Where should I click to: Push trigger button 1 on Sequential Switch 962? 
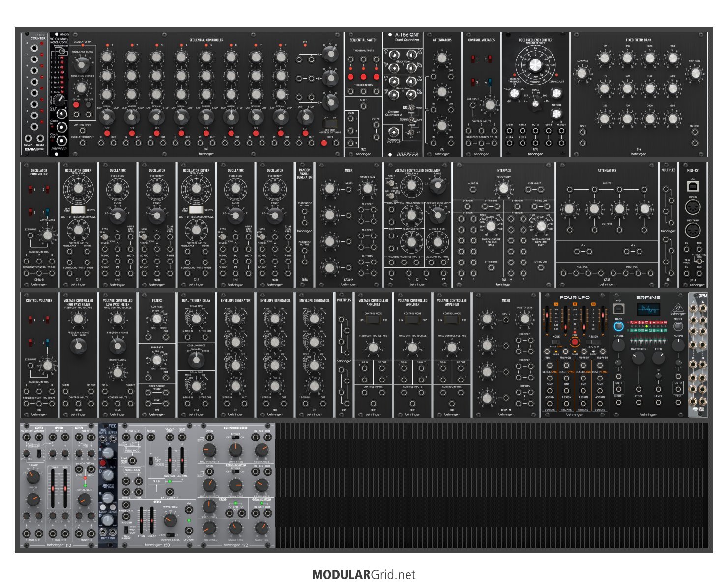click(350, 77)
